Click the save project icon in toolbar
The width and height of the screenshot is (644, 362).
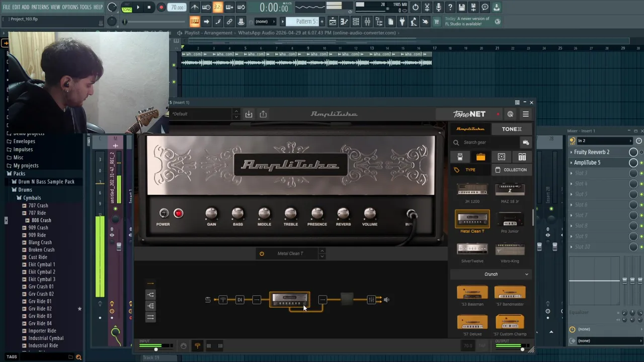point(461,7)
